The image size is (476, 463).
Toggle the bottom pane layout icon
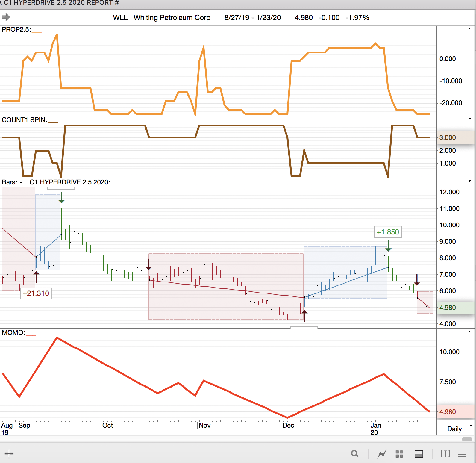tap(419, 454)
